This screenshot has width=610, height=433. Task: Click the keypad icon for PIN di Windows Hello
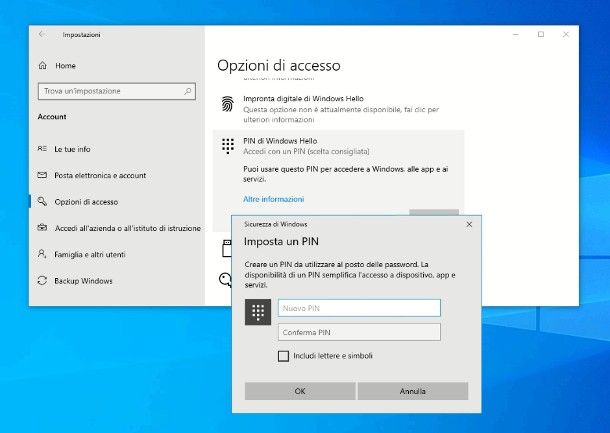(x=228, y=146)
